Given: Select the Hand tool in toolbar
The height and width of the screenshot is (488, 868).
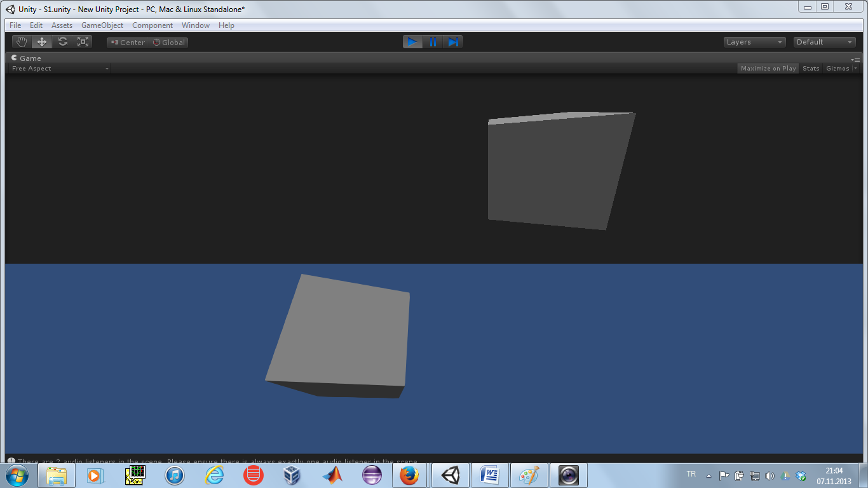Looking at the screenshot, I should point(22,42).
